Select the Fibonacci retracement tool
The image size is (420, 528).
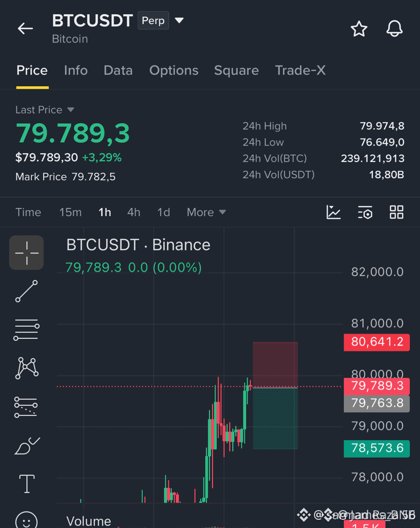[26, 407]
